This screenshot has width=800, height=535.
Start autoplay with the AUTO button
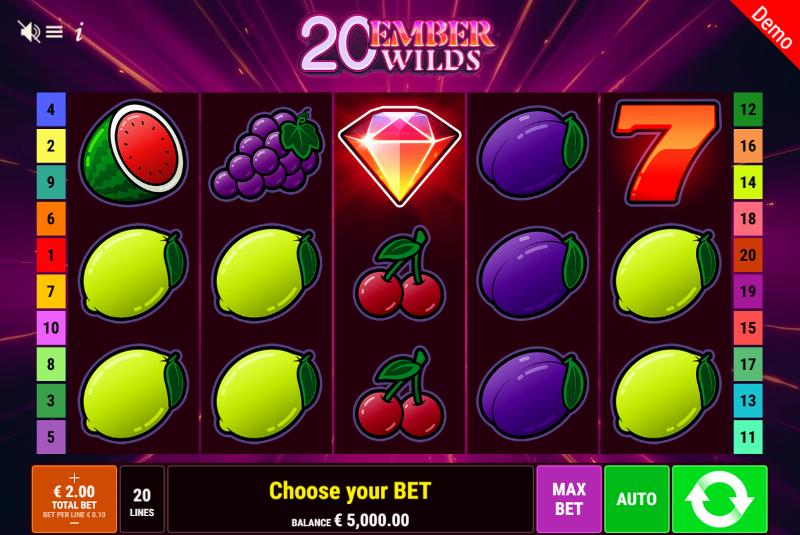637,499
